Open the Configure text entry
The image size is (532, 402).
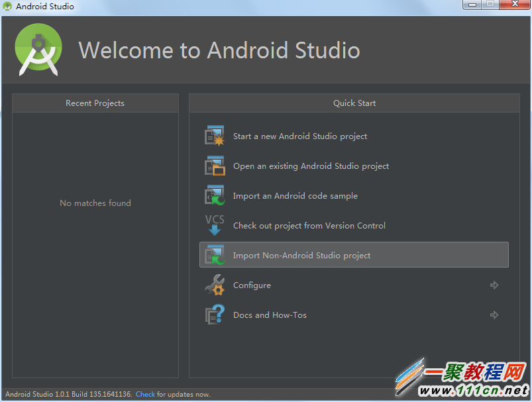tap(252, 285)
